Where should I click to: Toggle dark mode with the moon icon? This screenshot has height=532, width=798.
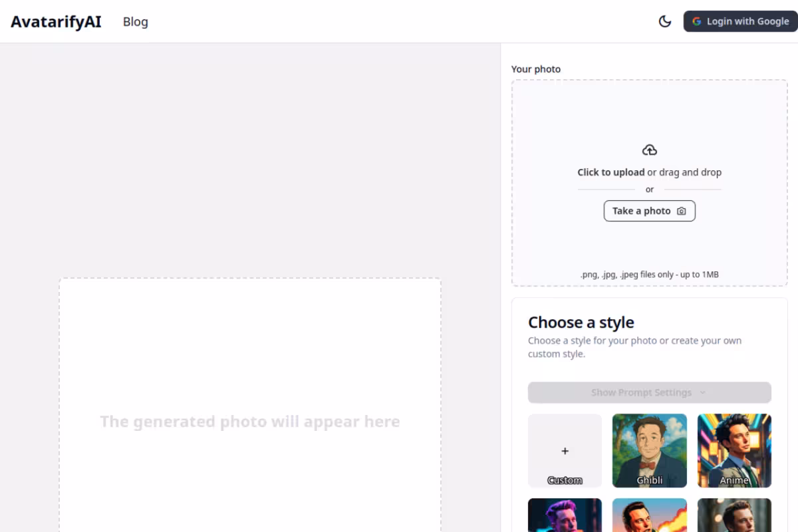[665, 21]
